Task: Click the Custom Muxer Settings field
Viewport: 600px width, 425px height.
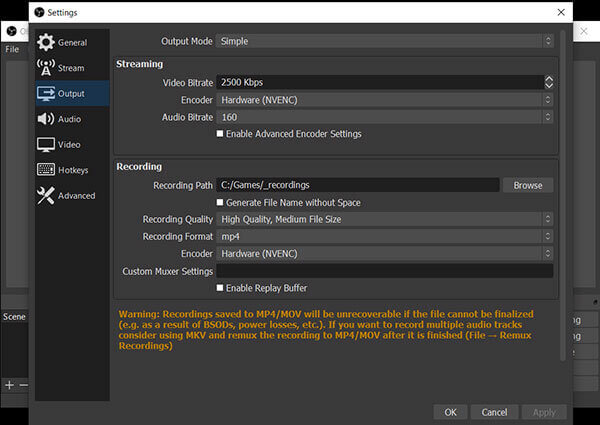Action: (x=385, y=271)
